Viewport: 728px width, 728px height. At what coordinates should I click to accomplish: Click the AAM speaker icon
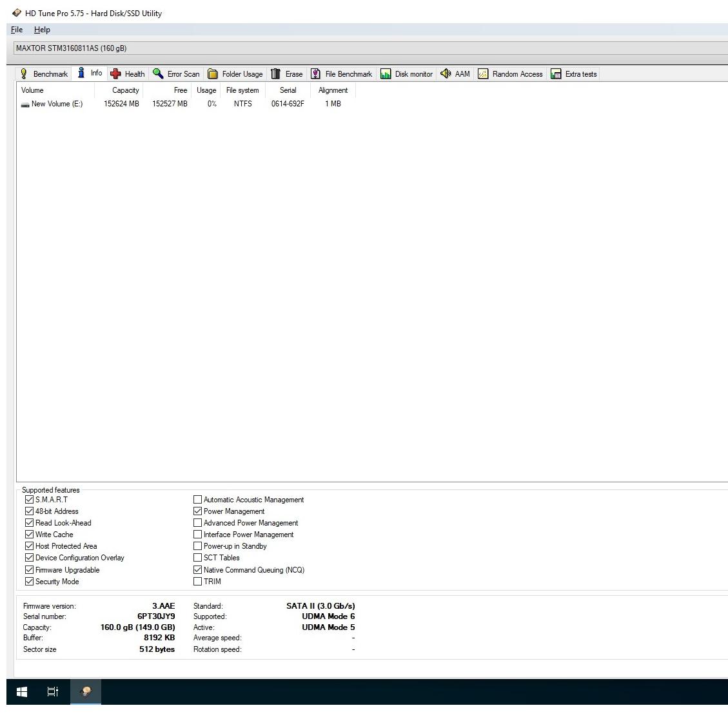pos(446,74)
